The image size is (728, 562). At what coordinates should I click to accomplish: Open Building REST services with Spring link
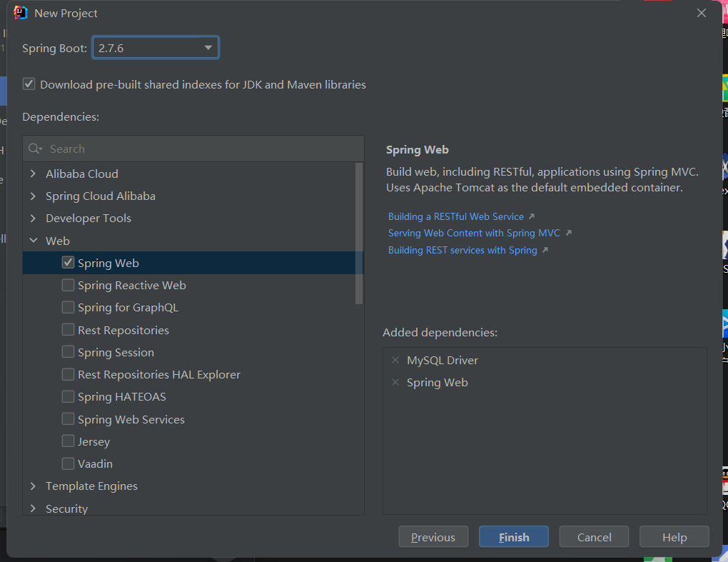tap(462, 250)
